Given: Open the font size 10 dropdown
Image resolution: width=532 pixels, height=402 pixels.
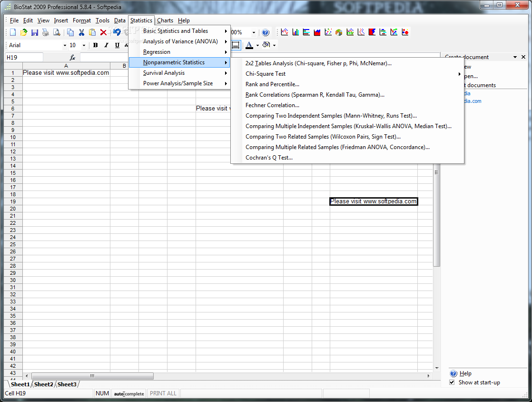Looking at the screenshot, I should 84,45.
